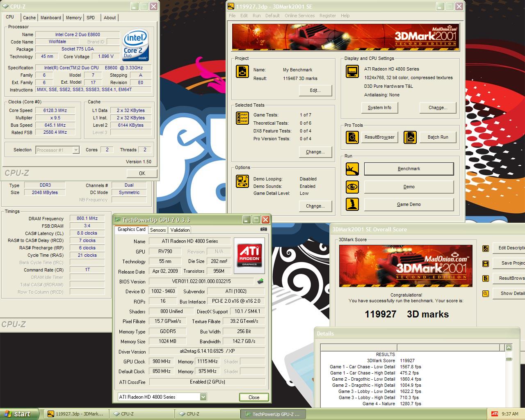
Task: Click the Batch Run button
Action: (438, 137)
